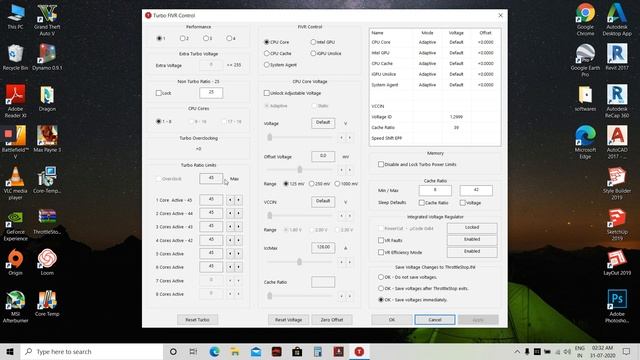The height and width of the screenshot is (360, 640).
Task: Launch Loom desktop shortcut
Action: (47, 262)
